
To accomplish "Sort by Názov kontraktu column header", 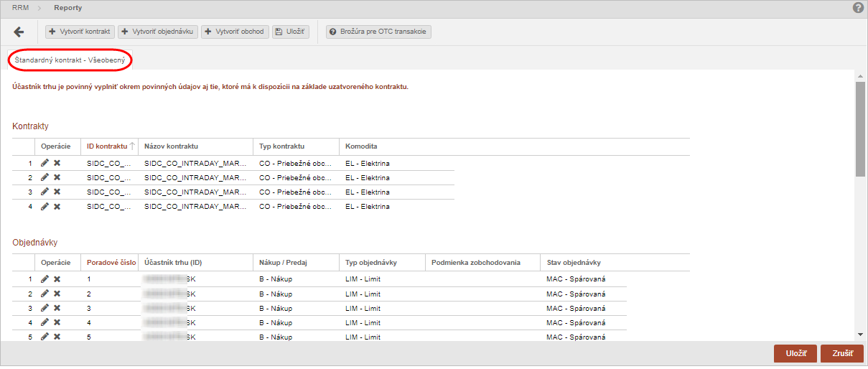I will point(195,146).
